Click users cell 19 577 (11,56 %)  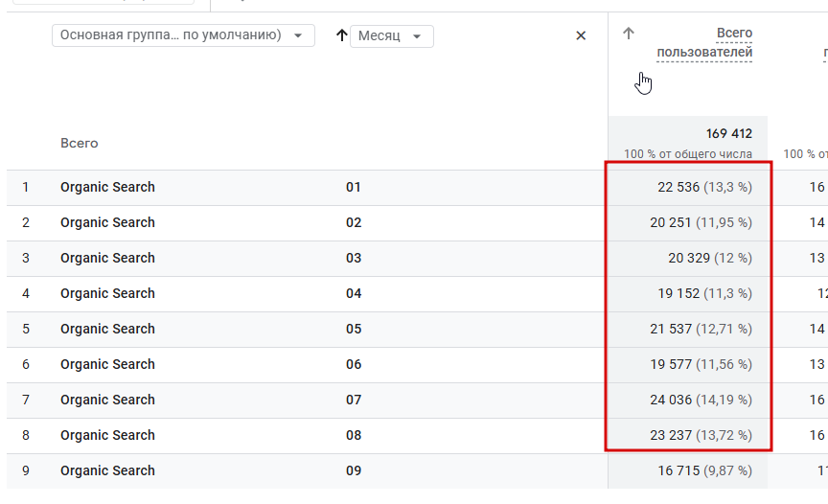coord(701,364)
